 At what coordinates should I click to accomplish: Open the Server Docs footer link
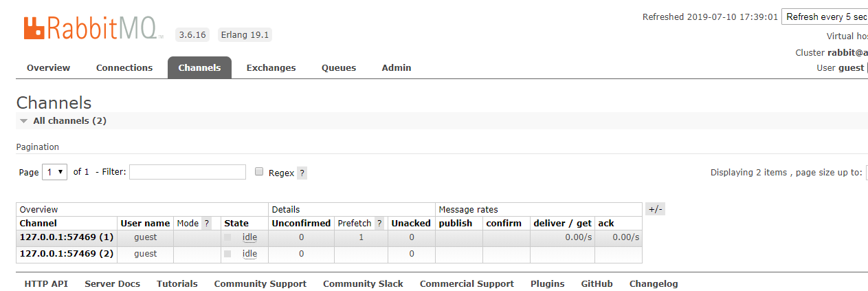pos(112,283)
